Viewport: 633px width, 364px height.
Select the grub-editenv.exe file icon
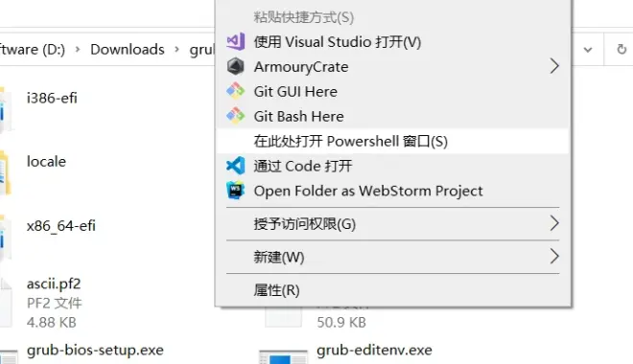pyautogui.click(x=283, y=356)
